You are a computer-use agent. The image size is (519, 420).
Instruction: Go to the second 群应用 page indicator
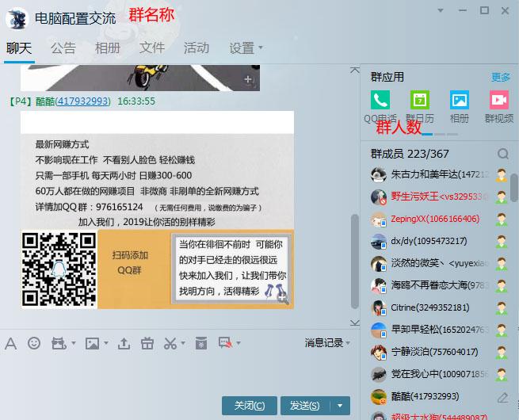440,135
